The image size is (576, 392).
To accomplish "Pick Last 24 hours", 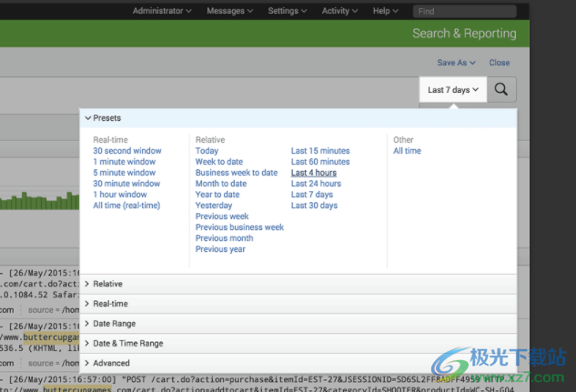I will tap(316, 184).
